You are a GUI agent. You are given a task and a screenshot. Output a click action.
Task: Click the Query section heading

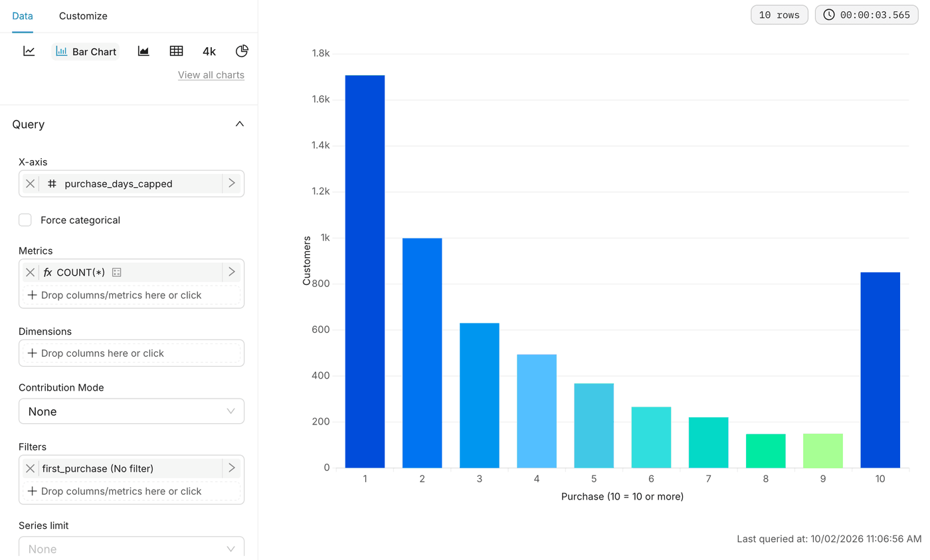click(29, 124)
